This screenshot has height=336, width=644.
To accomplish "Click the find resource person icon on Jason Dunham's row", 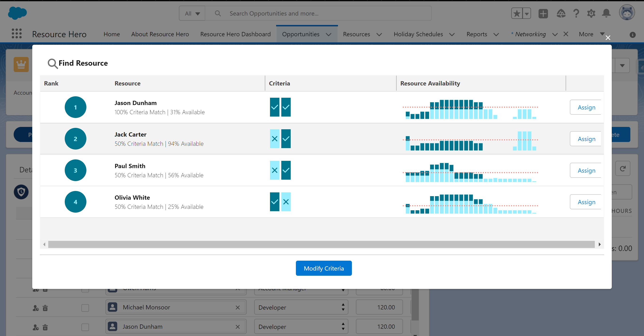I will [36, 327].
